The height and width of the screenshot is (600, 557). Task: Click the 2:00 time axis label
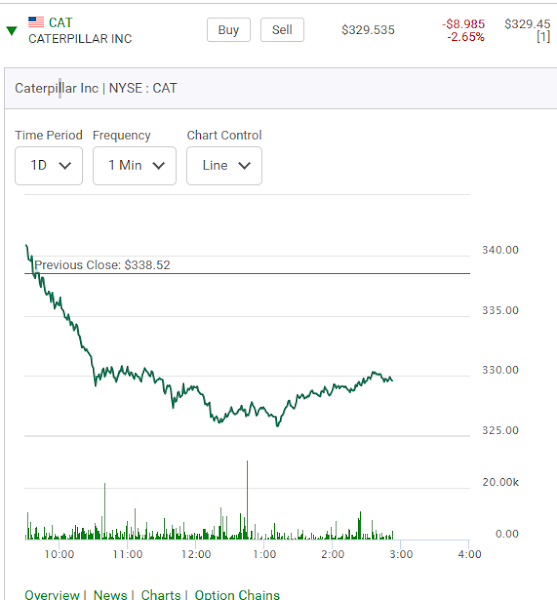[332, 554]
